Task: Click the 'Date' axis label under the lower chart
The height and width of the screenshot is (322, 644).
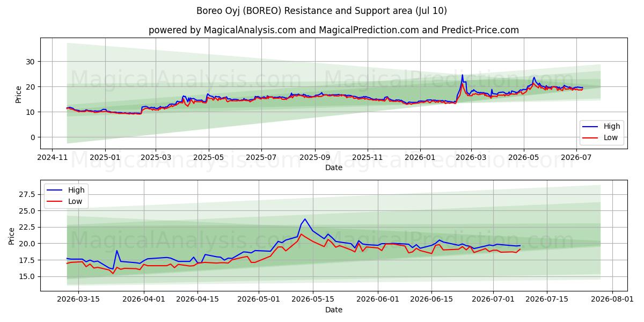Action: pyautogui.click(x=334, y=310)
